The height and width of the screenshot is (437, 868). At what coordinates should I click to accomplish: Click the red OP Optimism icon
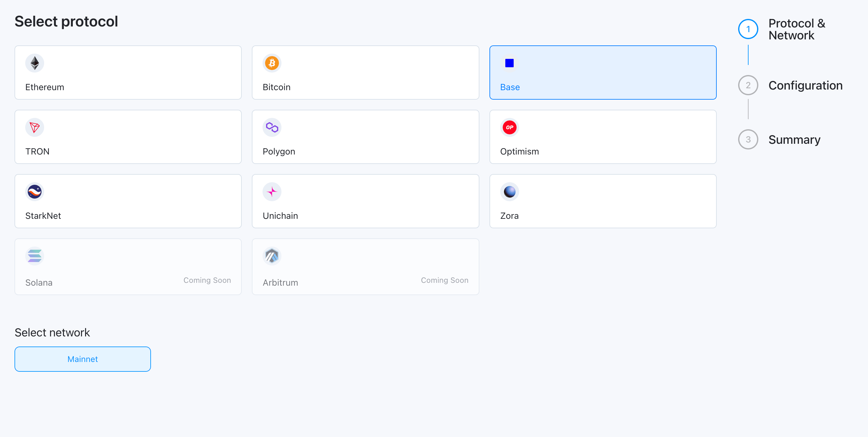pyautogui.click(x=509, y=127)
